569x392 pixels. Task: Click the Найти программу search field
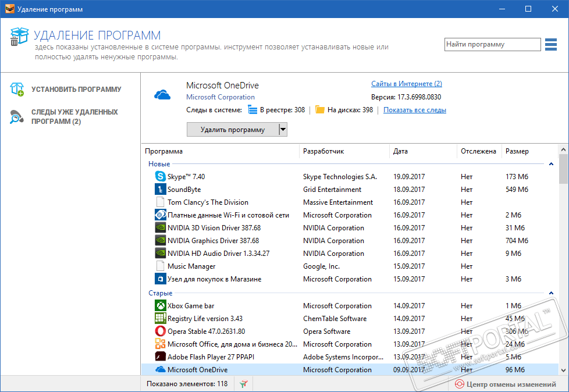point(492,45)
